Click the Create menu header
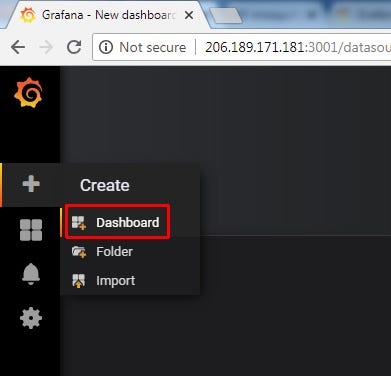Screen dimensions: 391x376 (105, 185)
